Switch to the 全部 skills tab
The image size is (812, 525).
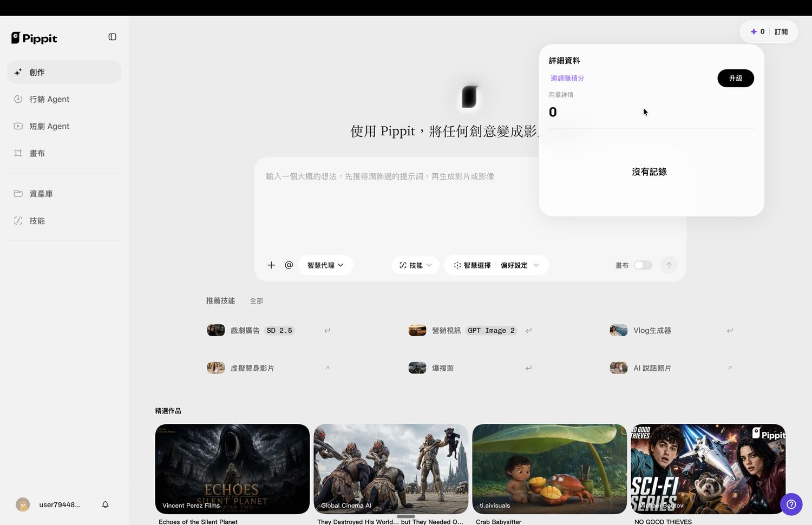(x=257, y=301)
